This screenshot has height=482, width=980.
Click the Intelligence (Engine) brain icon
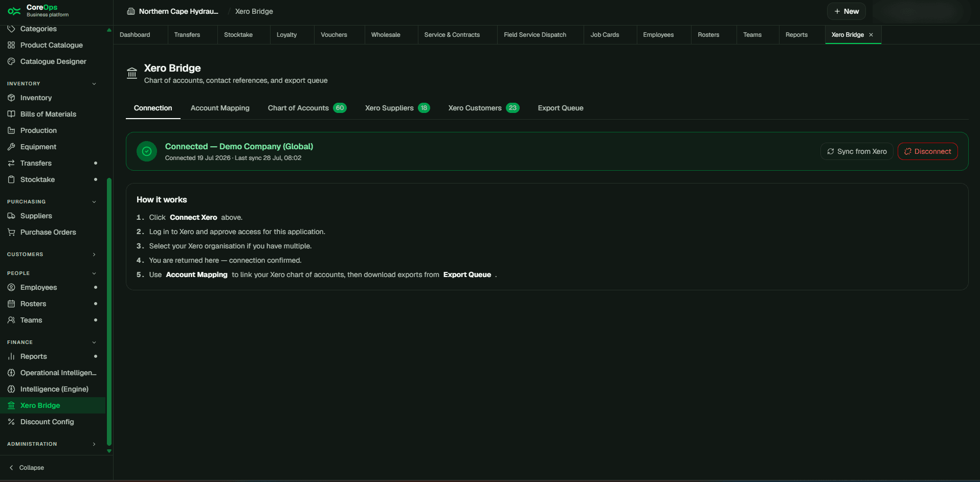[x=11, y=389]
